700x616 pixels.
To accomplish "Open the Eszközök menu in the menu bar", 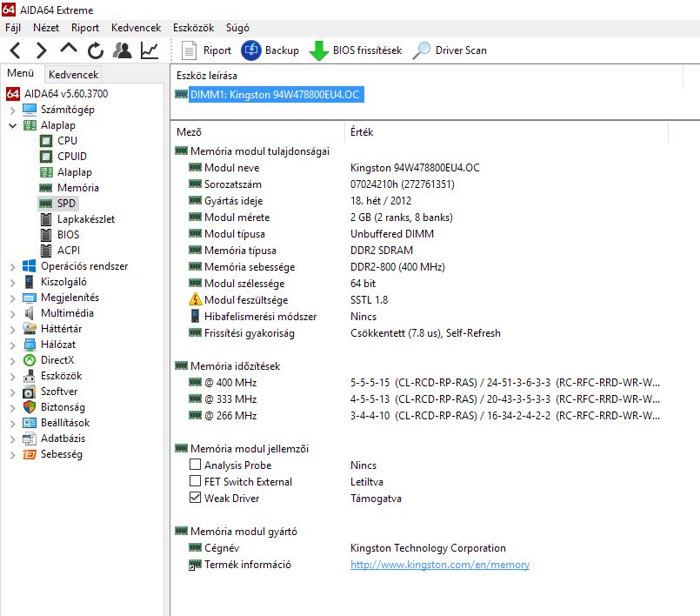I will tap(193, 28).
